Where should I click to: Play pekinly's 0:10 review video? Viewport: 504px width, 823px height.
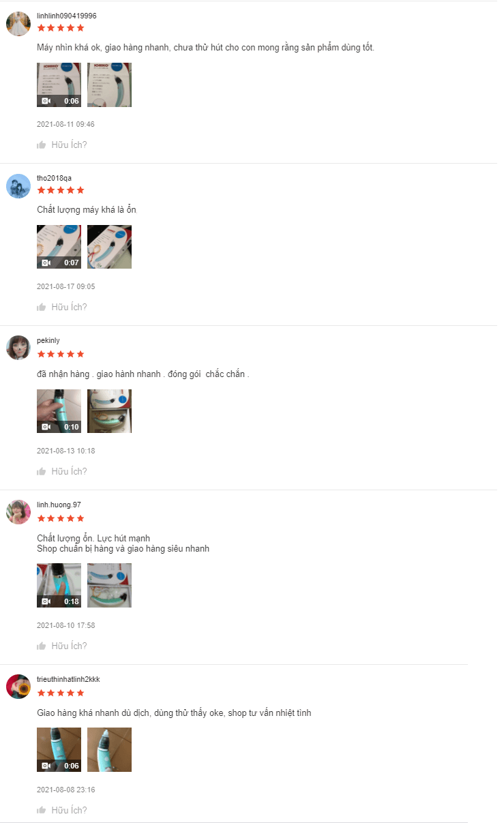pos(59,411)
